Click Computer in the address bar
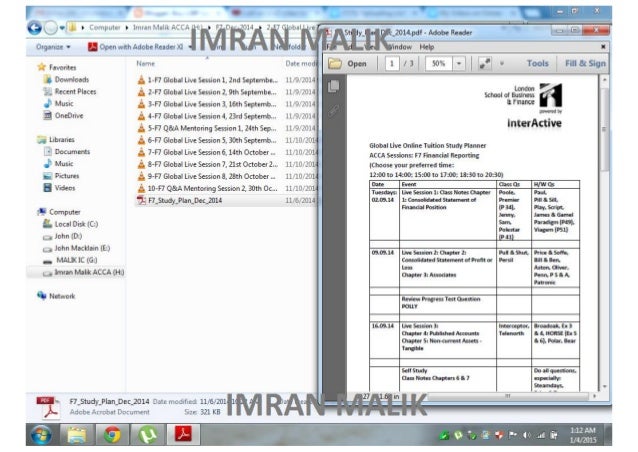 point(105,28)
